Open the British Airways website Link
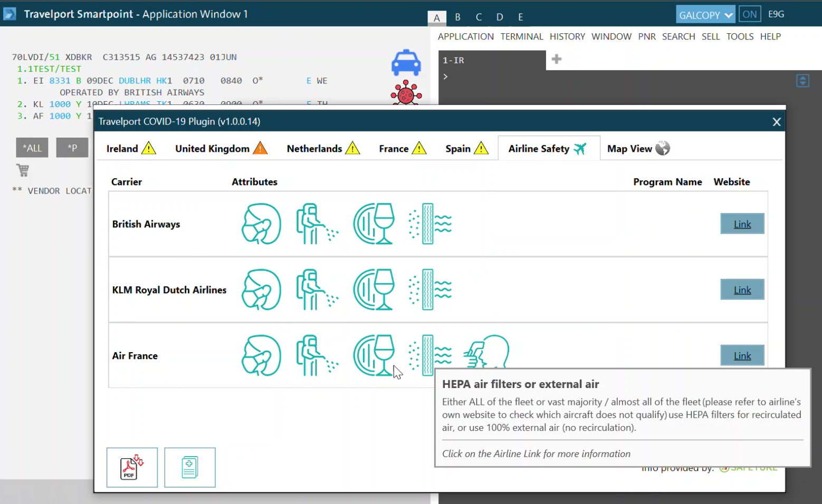The image size is (822, 504). (x=742, y=224)
